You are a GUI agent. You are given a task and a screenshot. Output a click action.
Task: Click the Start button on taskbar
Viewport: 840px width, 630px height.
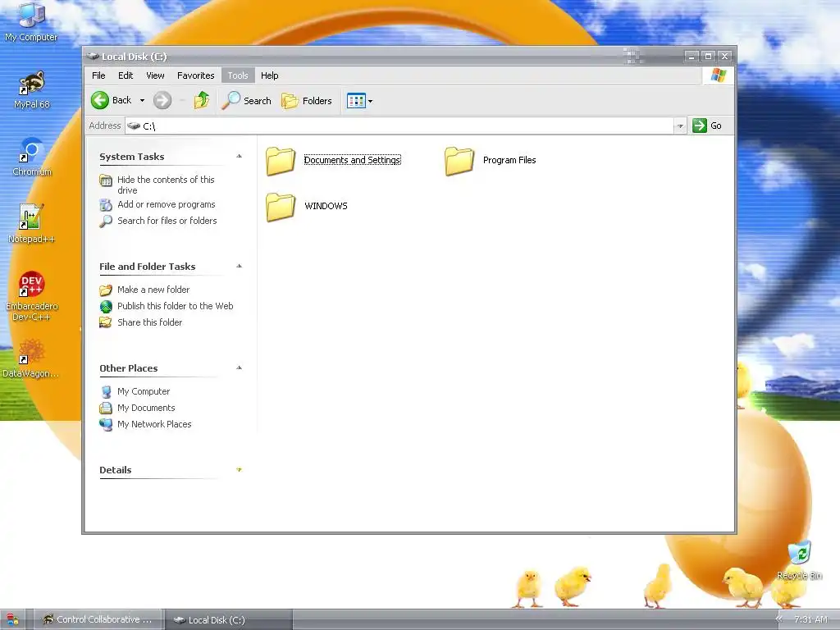[13, 620]
